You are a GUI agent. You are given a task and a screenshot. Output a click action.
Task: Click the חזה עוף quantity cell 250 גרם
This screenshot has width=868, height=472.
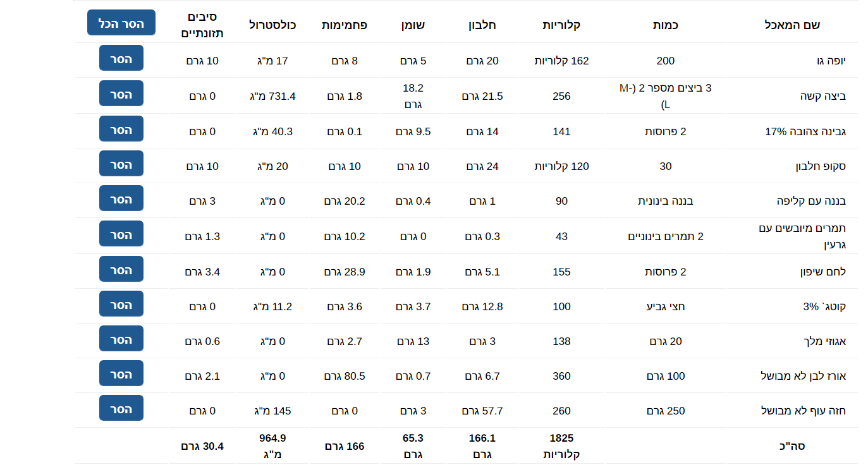coord(666,411)
